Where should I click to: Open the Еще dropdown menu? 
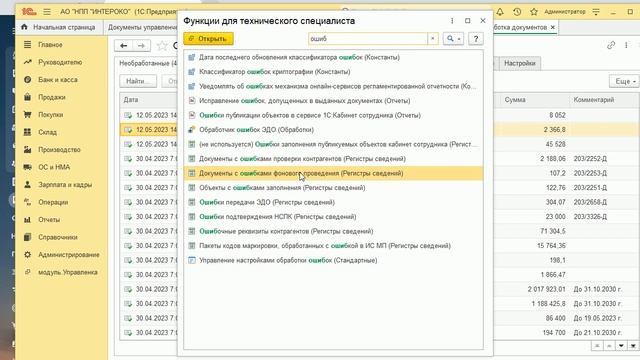(624, 81)
